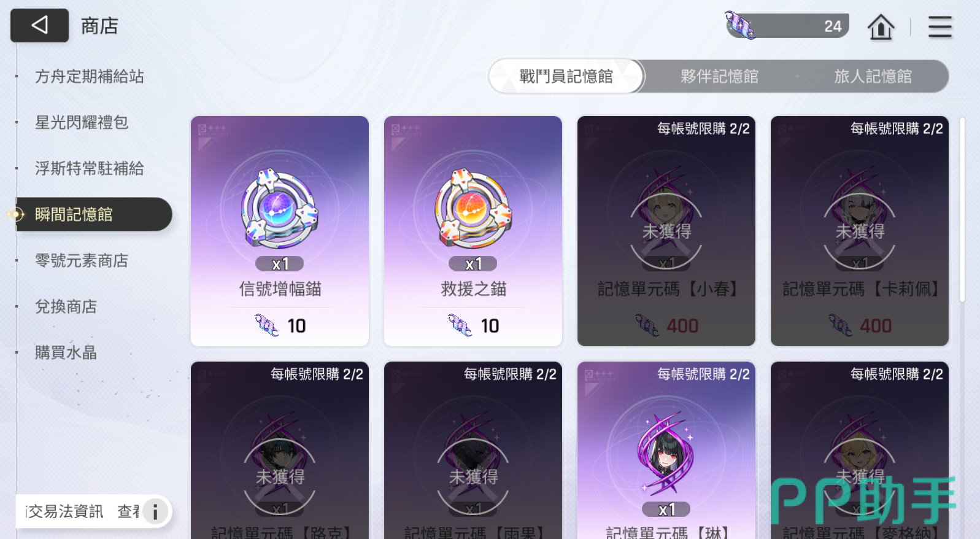The height and width of the screenshot is (539, 980).
Task: Switch to the 旅人記憶館 tab
Action: pyautogui.click(x=873, y=76)
